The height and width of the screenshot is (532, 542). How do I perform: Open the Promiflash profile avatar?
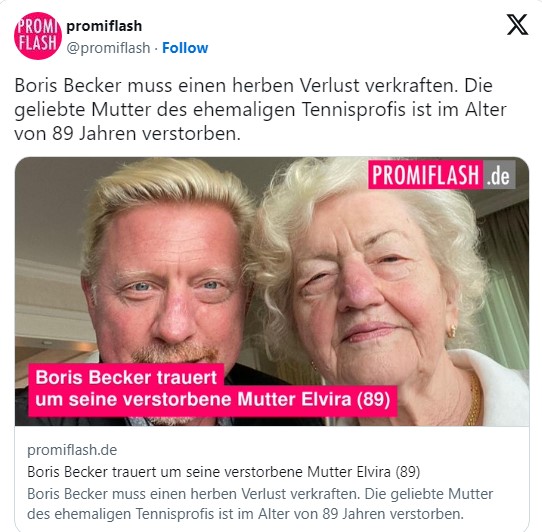[38, 36]
